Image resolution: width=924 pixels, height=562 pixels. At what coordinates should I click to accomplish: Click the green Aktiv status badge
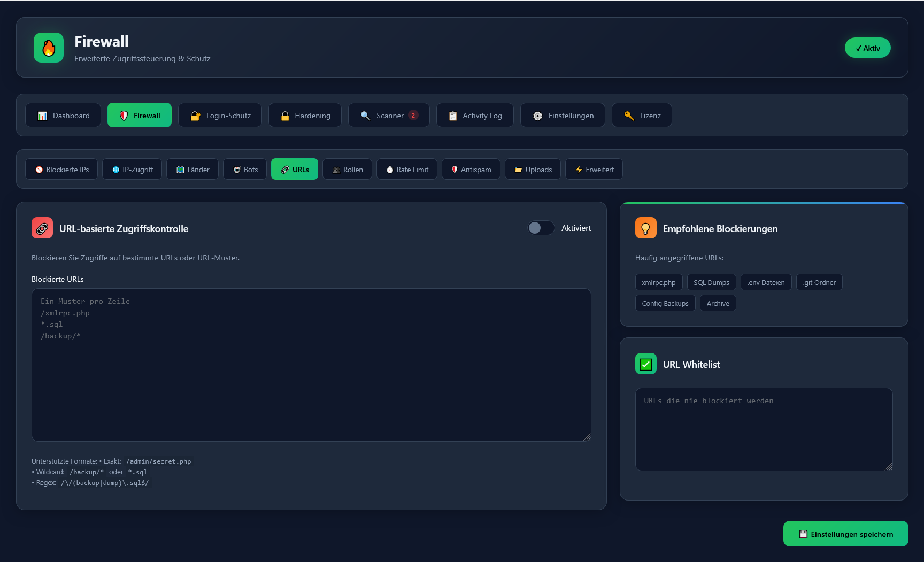point(867,48)
